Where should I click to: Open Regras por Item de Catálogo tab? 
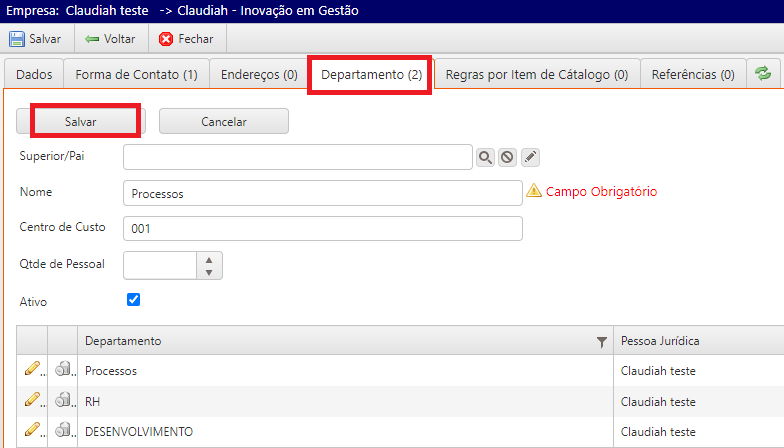536,75
